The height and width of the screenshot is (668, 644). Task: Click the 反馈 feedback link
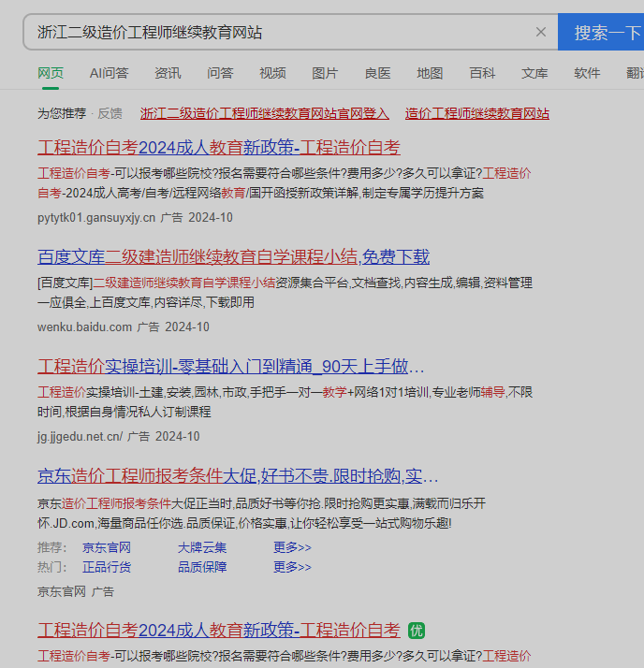(x=110, y=114)
